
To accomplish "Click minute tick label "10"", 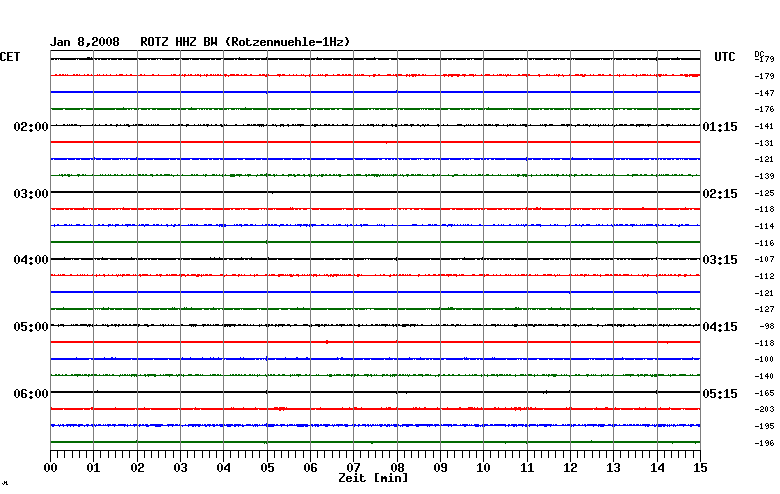I will click(484, 468).
